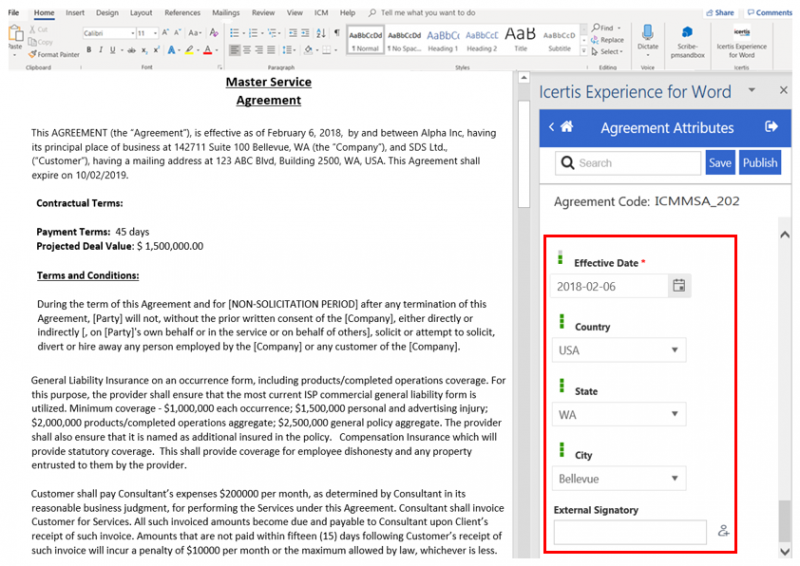Click the Multilevel List icon
The width and height of the screenshot is (800, 566).
pos(272,33)
